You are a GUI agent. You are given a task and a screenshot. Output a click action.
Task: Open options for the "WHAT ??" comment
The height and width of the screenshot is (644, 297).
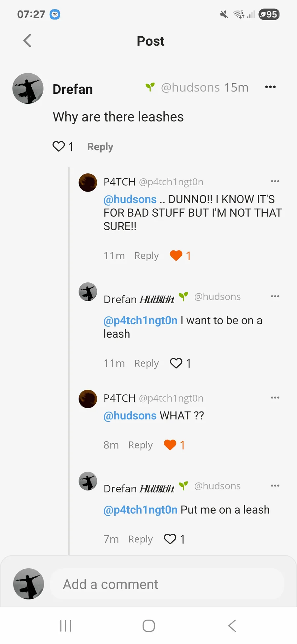click(275, 398)
